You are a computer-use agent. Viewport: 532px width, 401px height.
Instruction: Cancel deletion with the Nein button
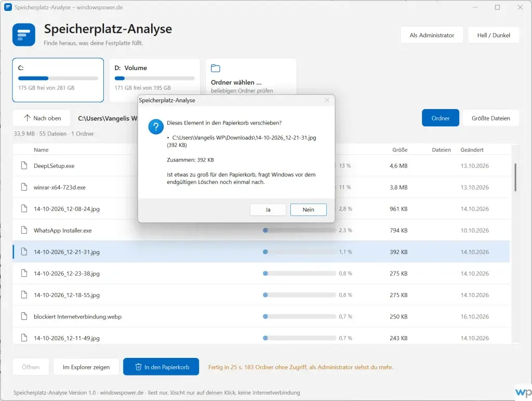309,210
